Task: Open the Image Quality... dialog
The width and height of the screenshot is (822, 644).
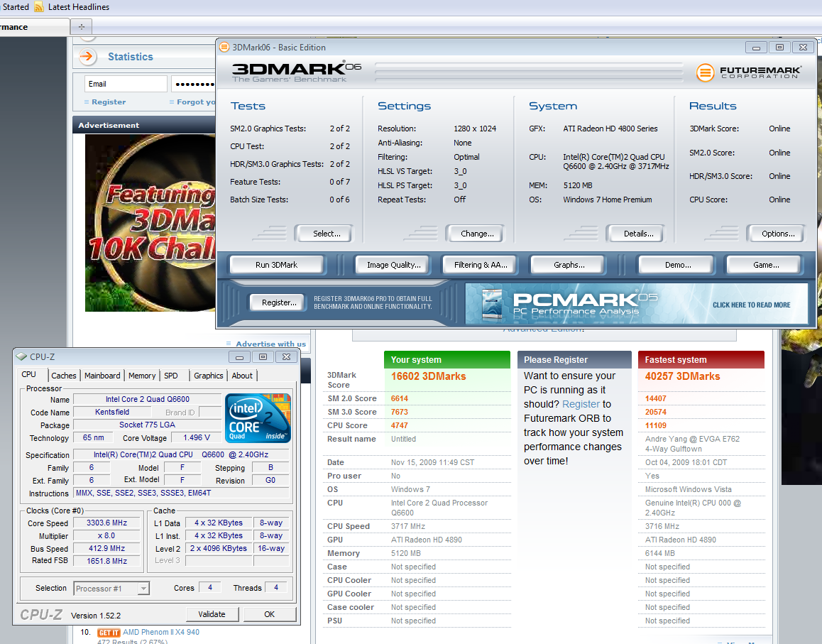Action: 394,265
